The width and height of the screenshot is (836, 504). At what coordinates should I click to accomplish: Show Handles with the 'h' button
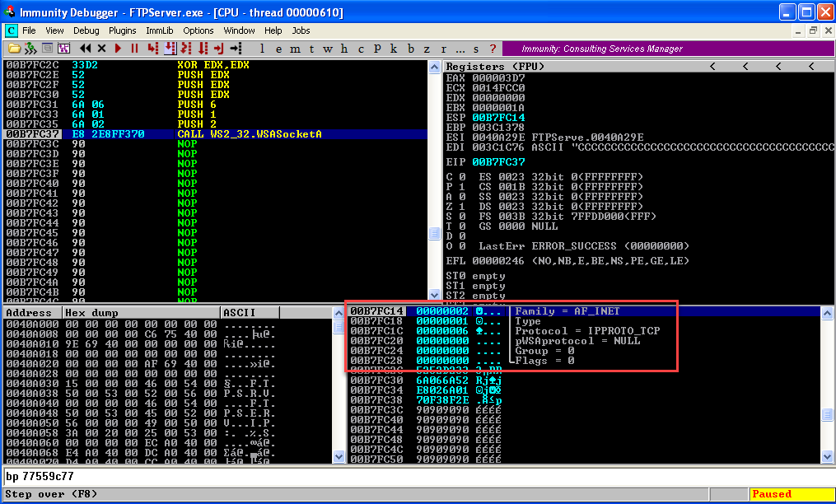click(344, 49)
